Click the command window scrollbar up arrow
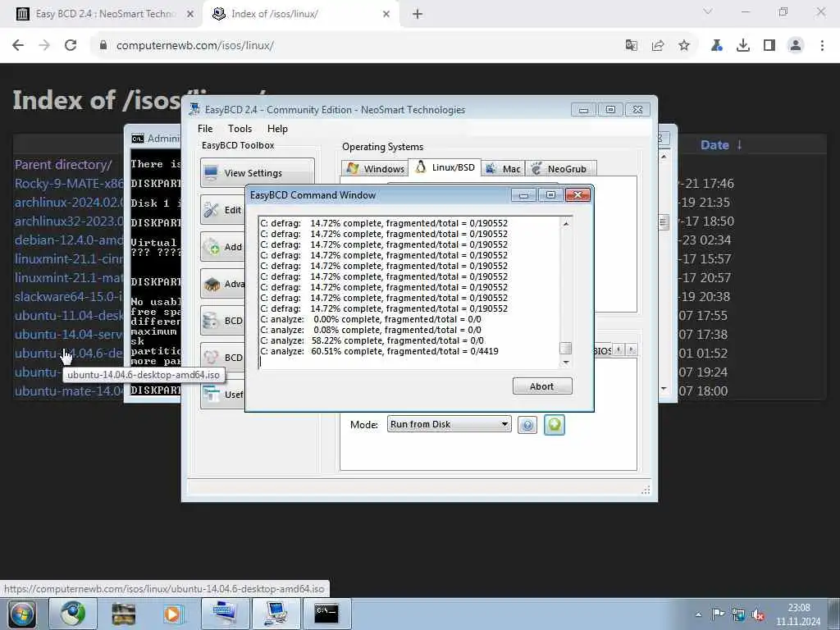The image size is (840, 630). pos(566,223)
